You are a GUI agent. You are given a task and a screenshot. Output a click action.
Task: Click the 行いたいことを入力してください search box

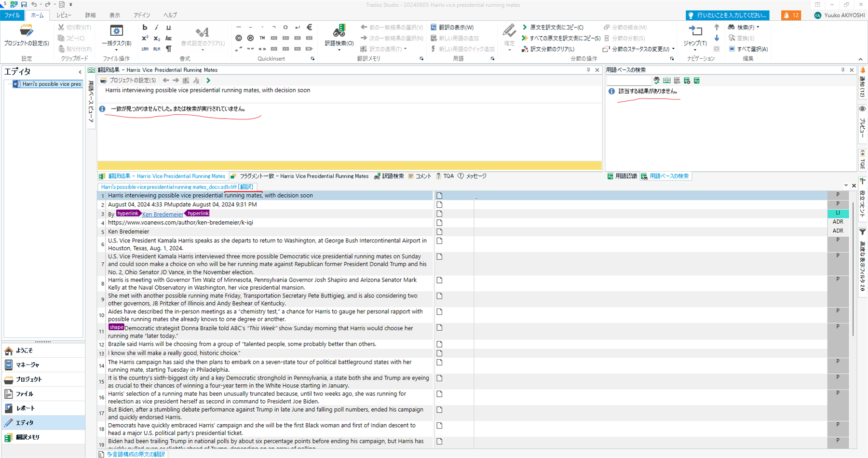click(x=728, y=15)
